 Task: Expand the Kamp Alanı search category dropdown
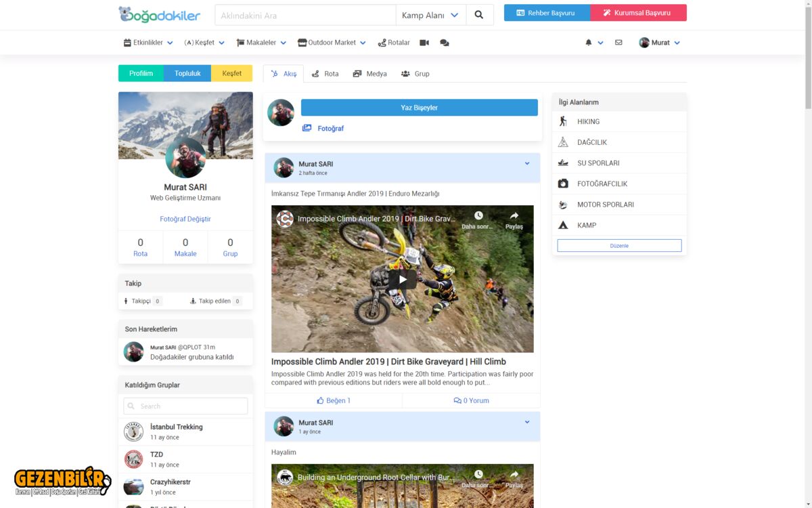tap(430, 15)
